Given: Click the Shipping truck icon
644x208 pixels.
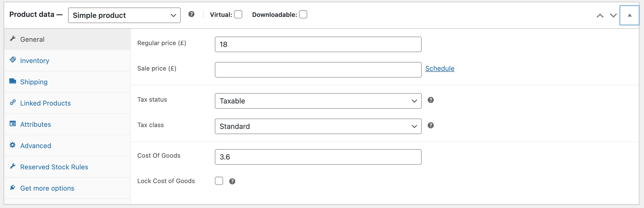Looking at the screenshot, I should [13, 81].
